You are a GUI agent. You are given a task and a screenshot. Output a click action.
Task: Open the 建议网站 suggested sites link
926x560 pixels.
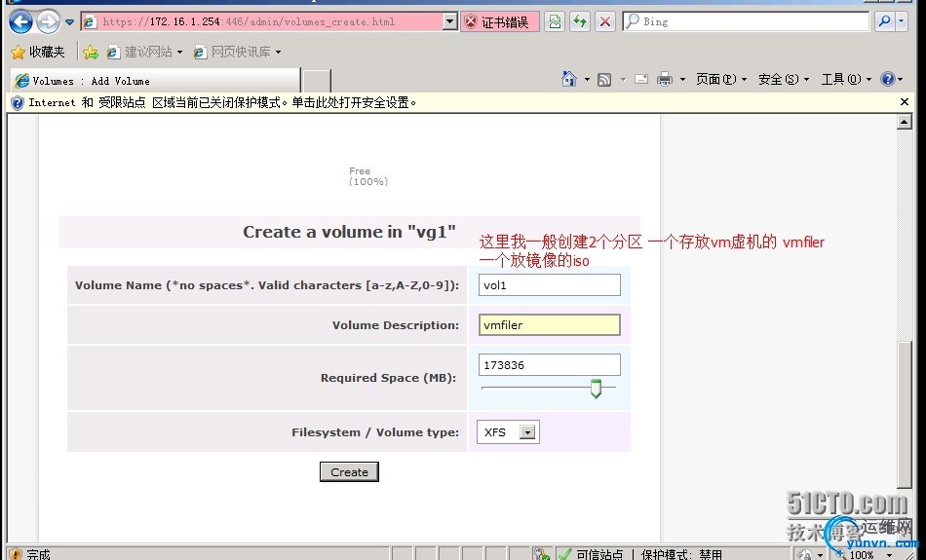click(x=144, y=52)
